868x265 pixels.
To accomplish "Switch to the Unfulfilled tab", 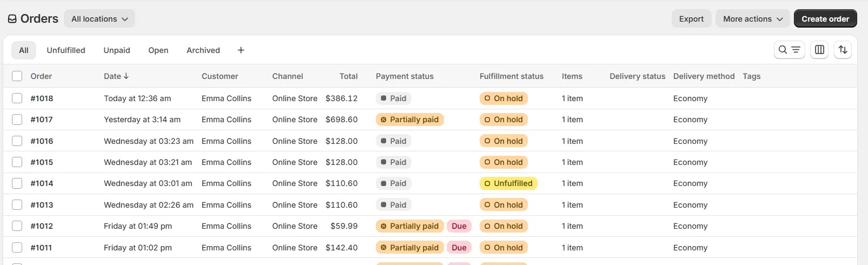I will (66, 50).
